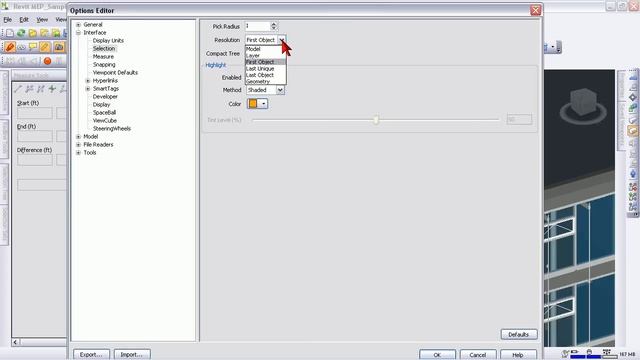Image resolution: width=640 pixels, height=360 pixels.
Task: Click Measure panel scrollbar left arrow
Action: pyautogui.click(x=16, y=342)
